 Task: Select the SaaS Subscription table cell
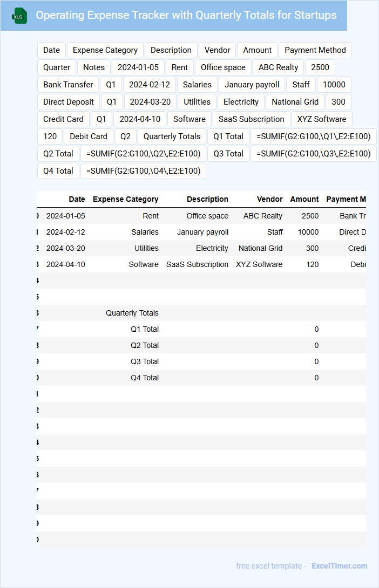coord(197,264)
